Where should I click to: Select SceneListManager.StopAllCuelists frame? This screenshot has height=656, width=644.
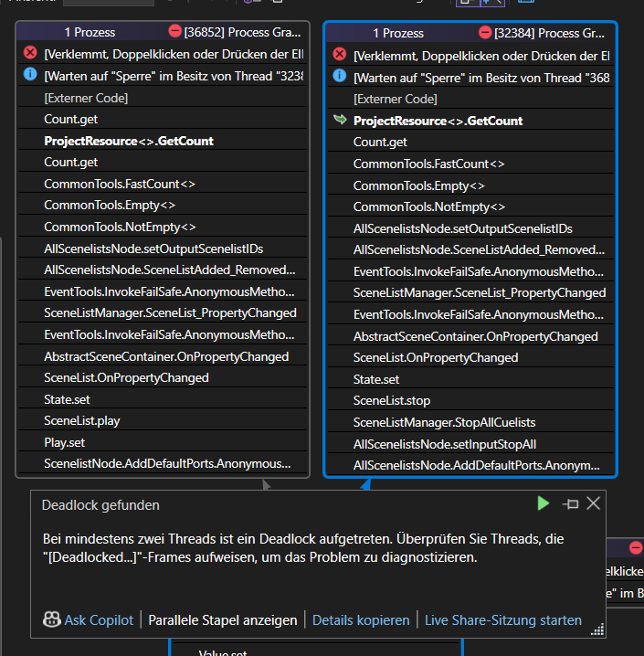pos(444,422)
